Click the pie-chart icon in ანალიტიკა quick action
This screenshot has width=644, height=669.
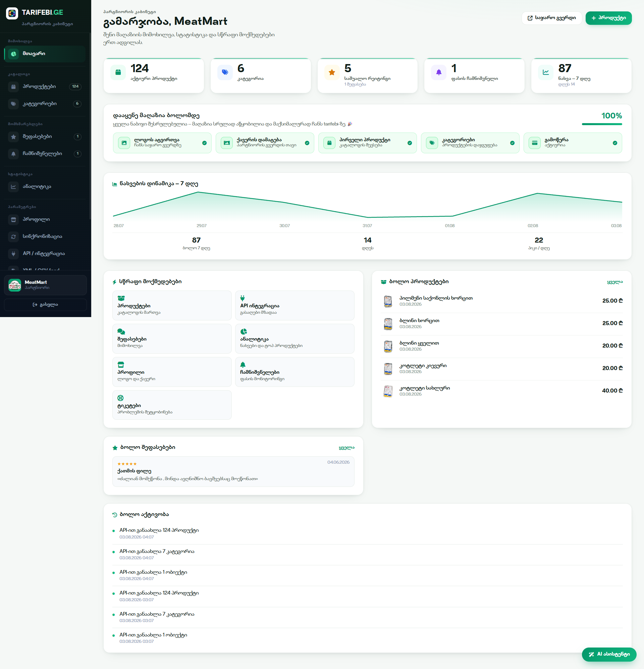(243, 331)
